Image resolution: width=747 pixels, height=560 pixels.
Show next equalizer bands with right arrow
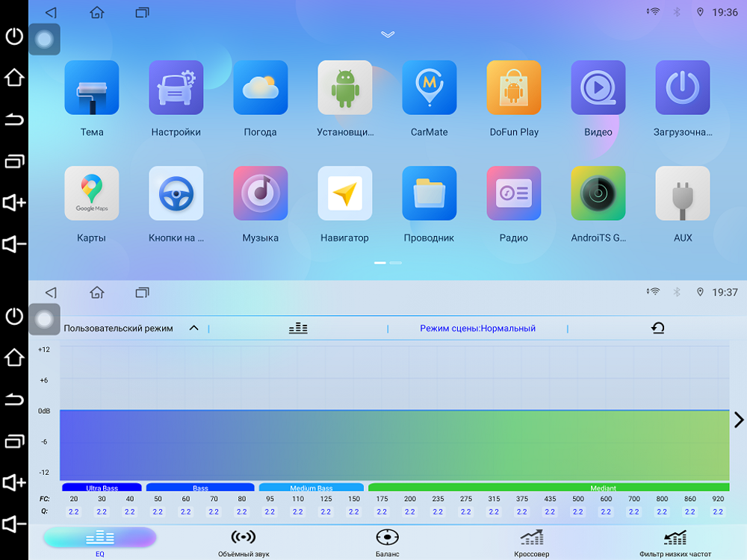click(738, 420)
